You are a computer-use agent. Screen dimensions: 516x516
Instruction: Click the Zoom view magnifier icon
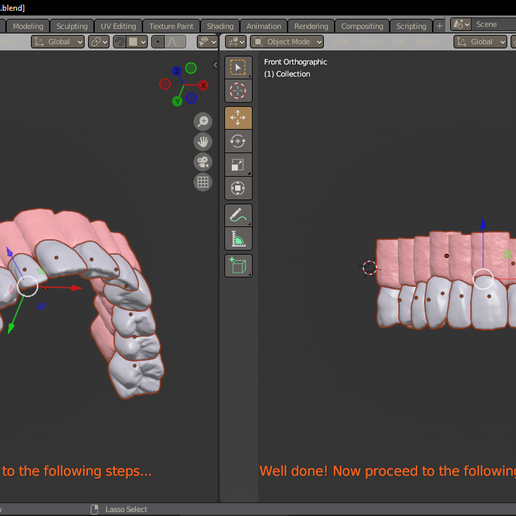pos(203,121)
